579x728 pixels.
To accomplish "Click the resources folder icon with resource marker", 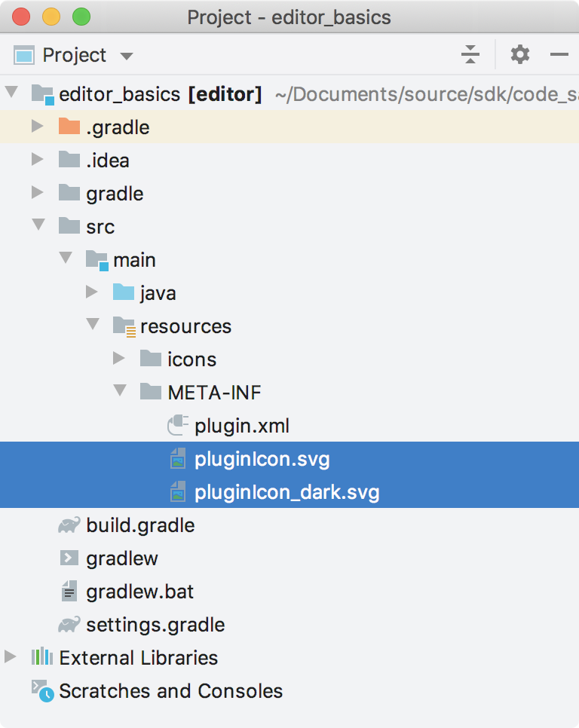I will [x=123, y=326].
